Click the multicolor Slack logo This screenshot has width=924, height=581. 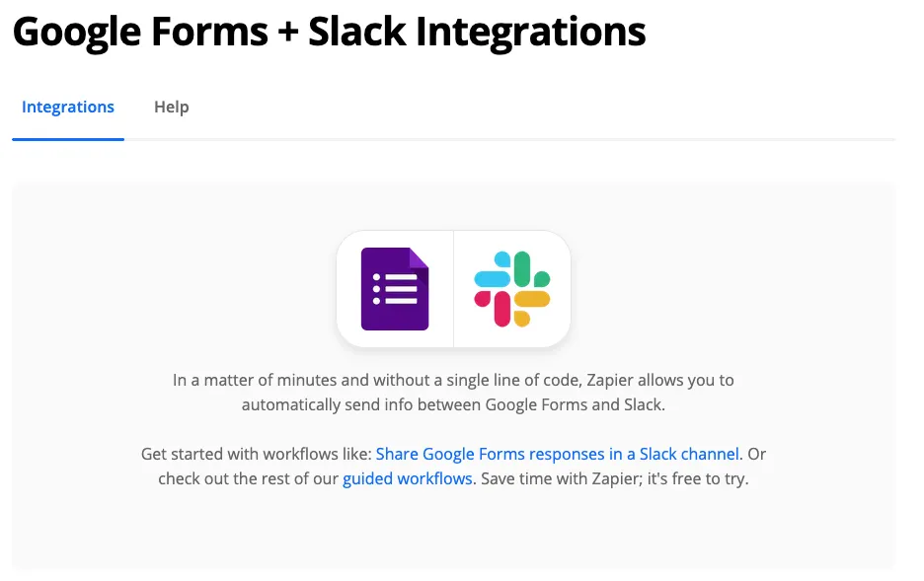click(x=512, y=289)
